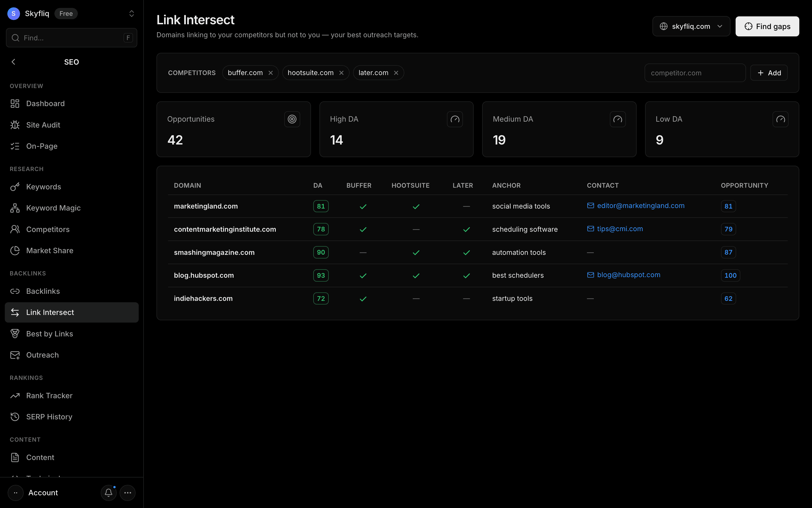Open Backlinks page
This screenshot has height=508, width=812.
[x=71, y=291]
